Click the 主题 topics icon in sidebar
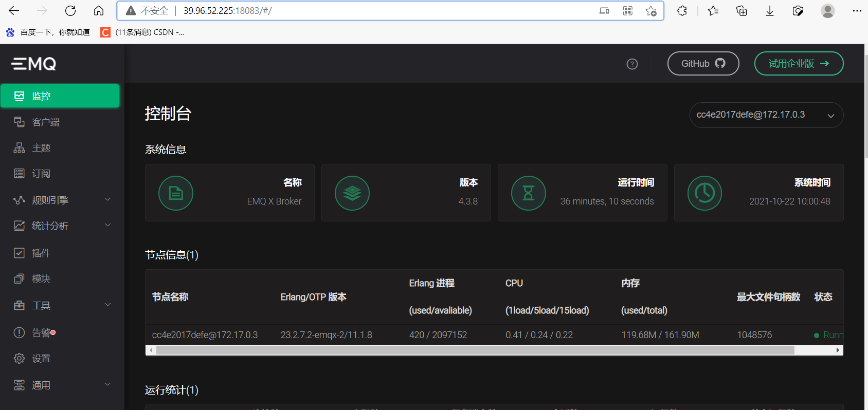Image resolution: width=868 pixels, height=410 pixels. pyautogui.click(x=19, y=148)
